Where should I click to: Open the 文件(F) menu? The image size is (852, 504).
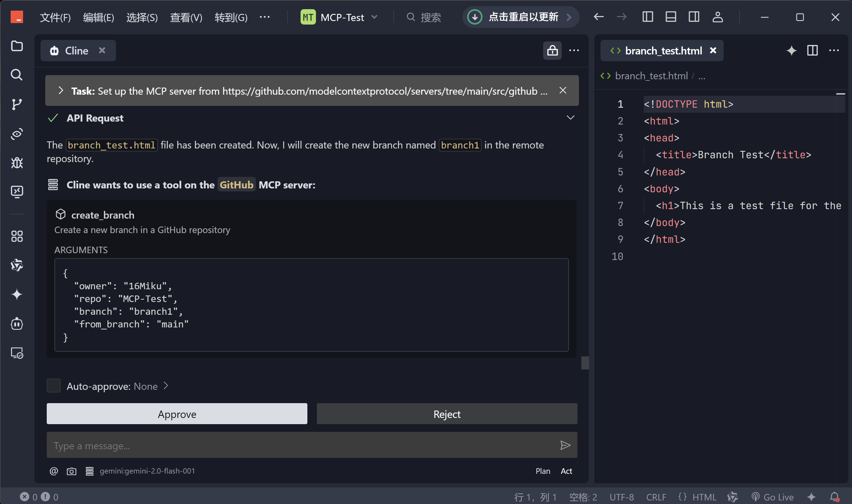click(x=55, y=17)
